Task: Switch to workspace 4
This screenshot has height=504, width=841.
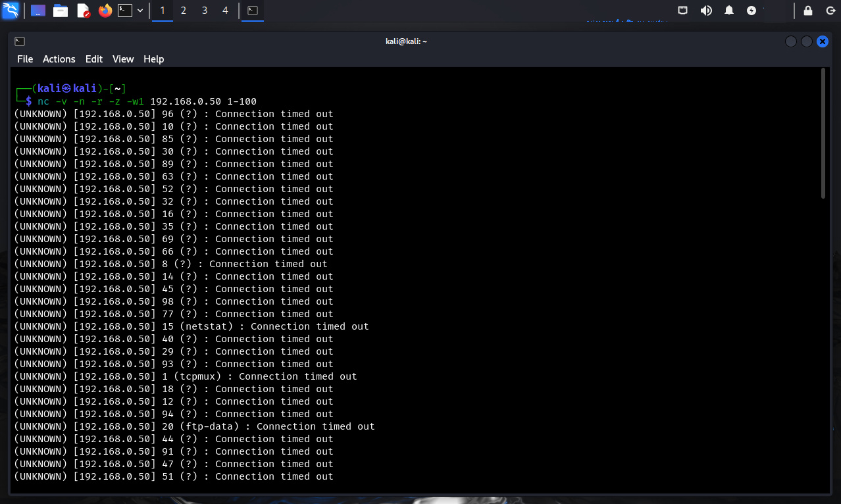Action: pyautogui.click(x=225, y=11)
